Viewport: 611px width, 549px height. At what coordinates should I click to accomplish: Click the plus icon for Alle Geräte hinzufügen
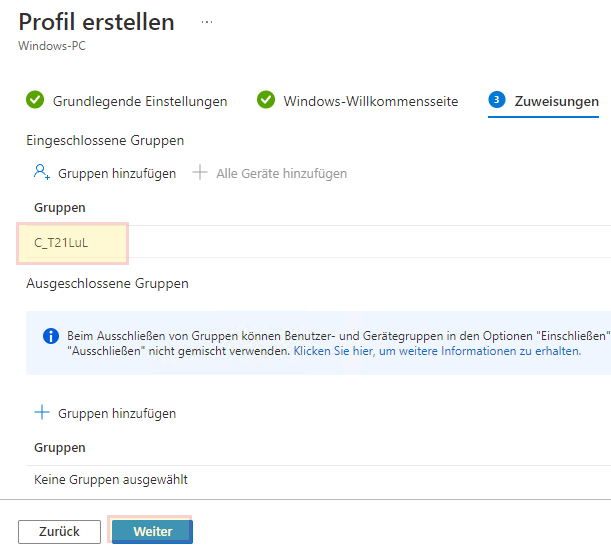200,172
